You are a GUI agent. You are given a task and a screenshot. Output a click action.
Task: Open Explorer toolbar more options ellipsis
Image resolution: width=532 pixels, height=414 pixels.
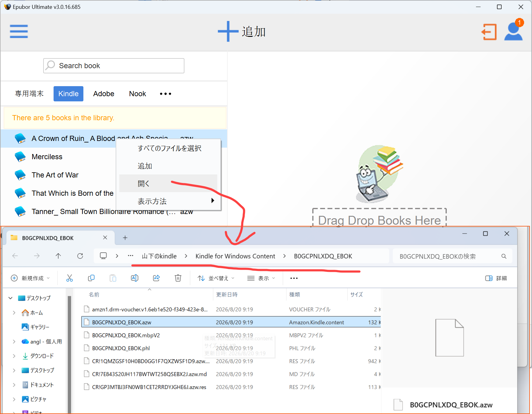(294, 278)
